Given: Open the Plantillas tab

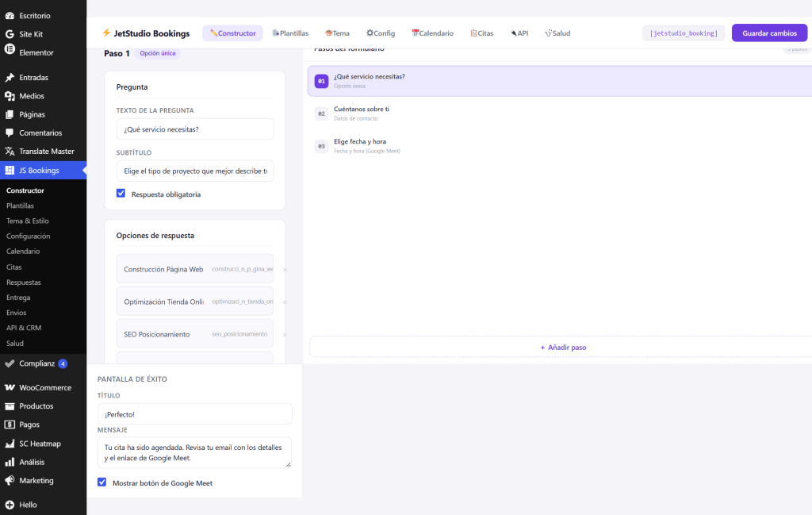Looking at the screenshot, I should point(290,33).
